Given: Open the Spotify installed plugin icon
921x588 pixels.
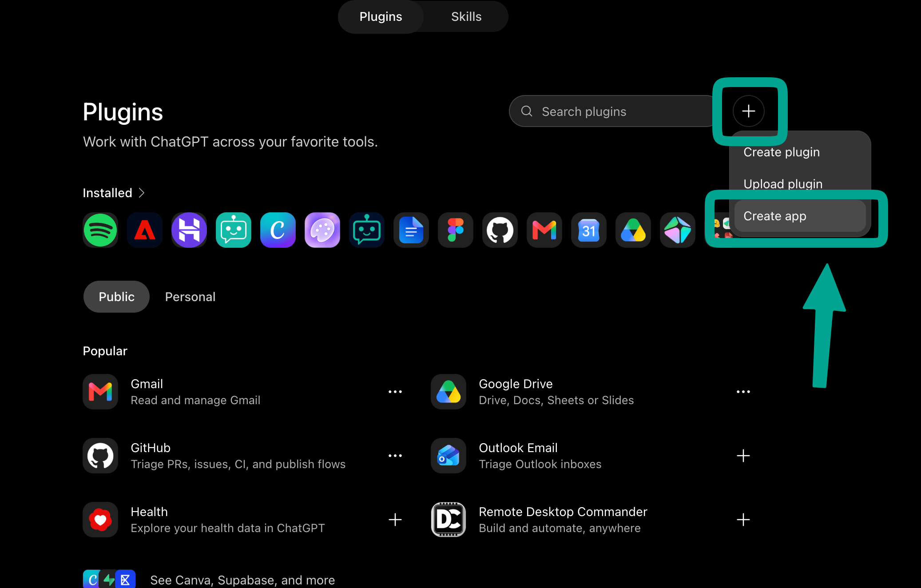Looking at the screenshot, I should [100, 230].
